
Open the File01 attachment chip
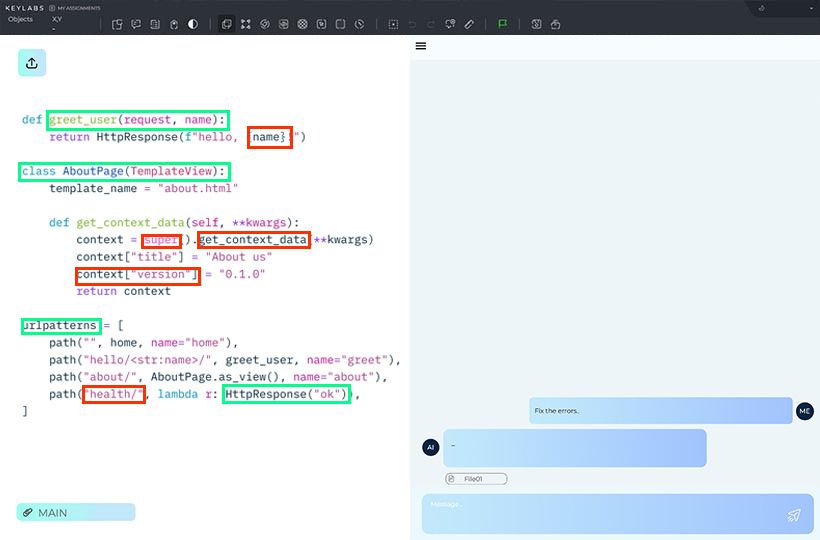click(476, 479)
